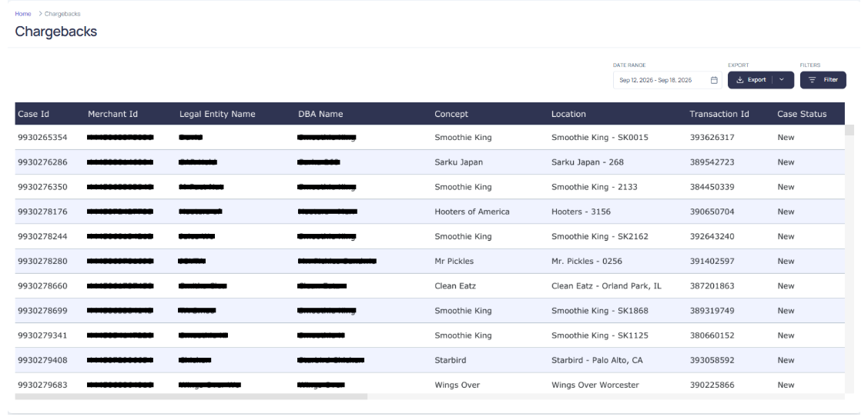Sort by Case Id column header

click(x=33, y=114)
